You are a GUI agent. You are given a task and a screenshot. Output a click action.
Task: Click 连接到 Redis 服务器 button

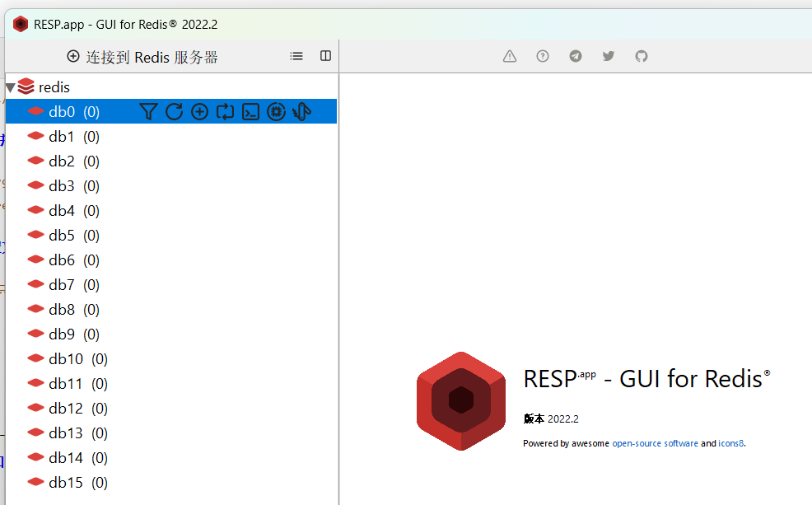(x=142, y=57)
